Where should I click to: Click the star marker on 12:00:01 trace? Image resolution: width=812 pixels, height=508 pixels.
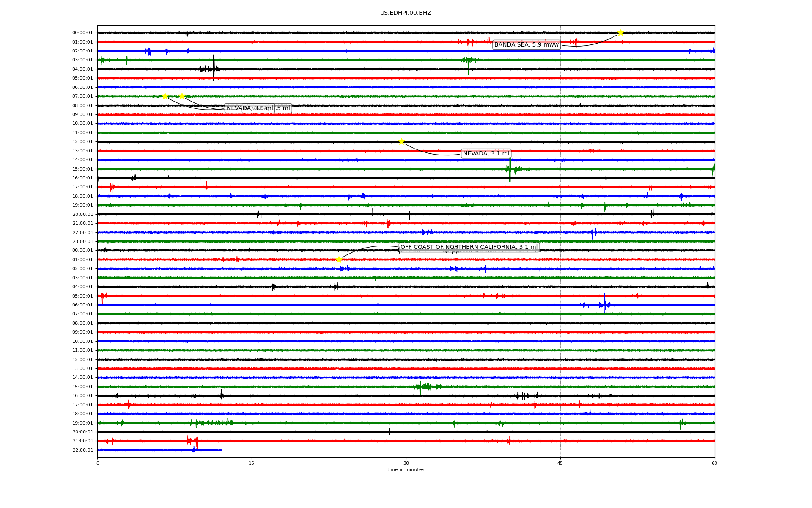(401, 142)
